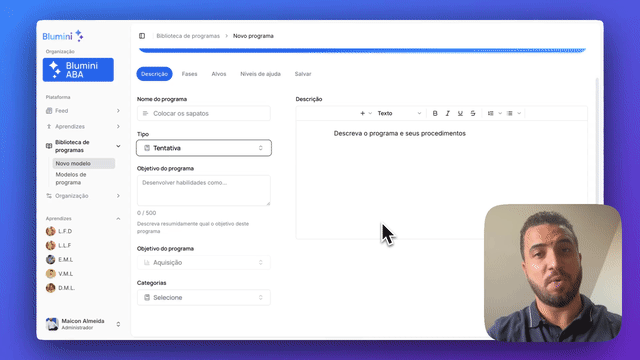Screen dimensions: 640x360
Task: Select Novo modelo in sidebar
Action: pos(84,163)
